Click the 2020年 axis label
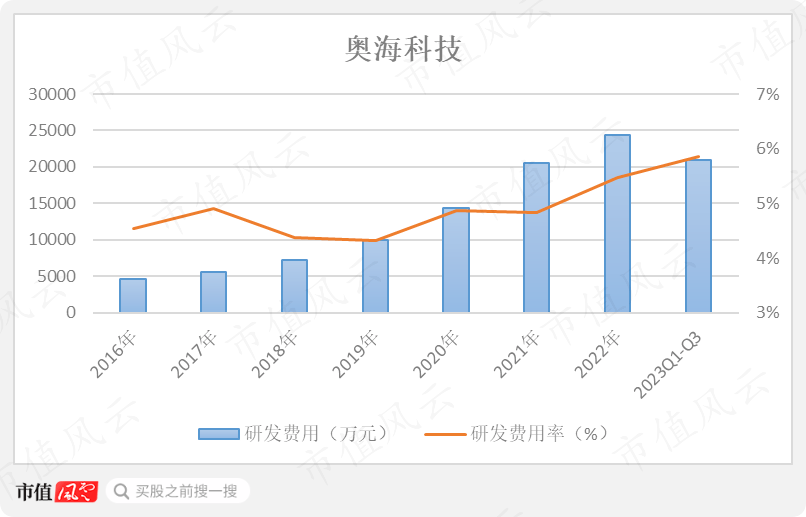 (x=436, y=355)
